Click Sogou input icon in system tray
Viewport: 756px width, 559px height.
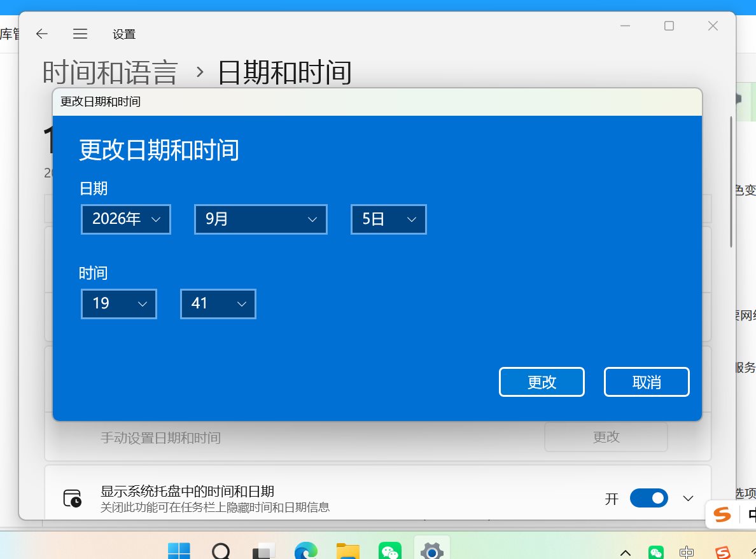tap(723, 553)
